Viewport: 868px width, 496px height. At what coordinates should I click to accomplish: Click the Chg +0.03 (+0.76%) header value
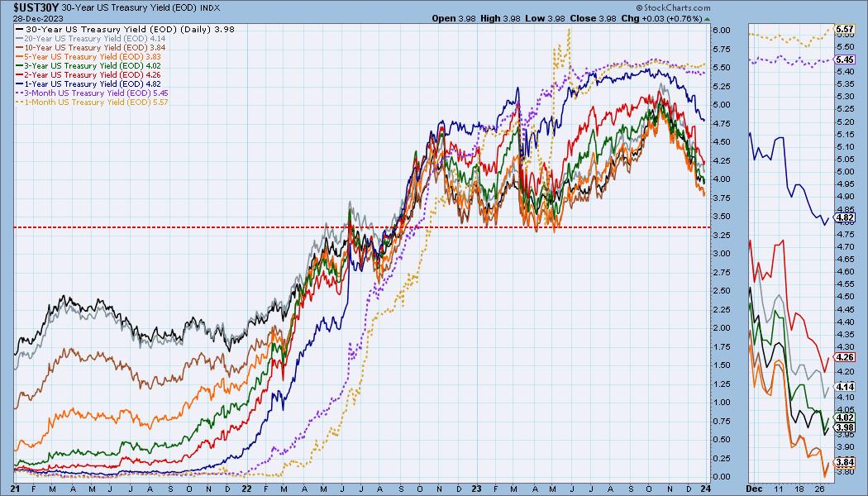[661, 18]
